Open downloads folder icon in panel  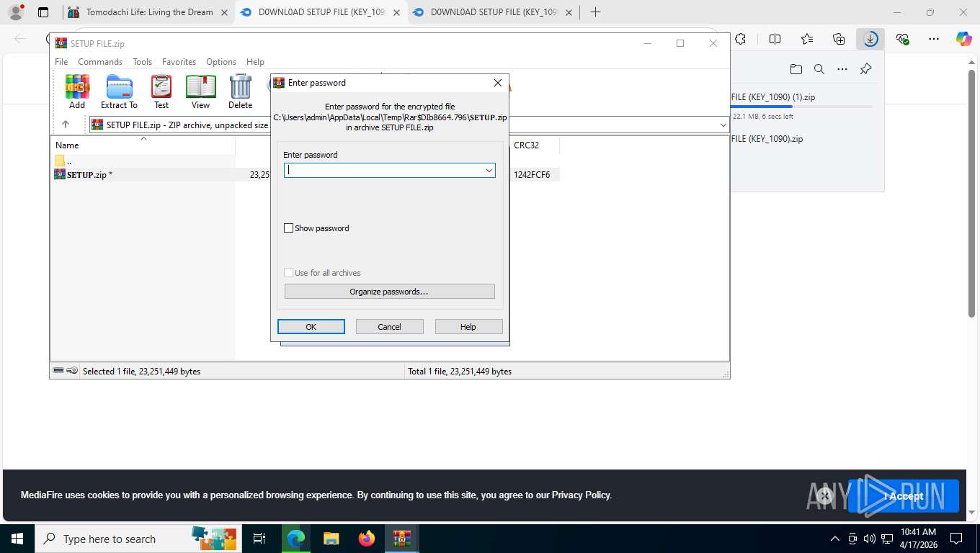coord(796,69)
